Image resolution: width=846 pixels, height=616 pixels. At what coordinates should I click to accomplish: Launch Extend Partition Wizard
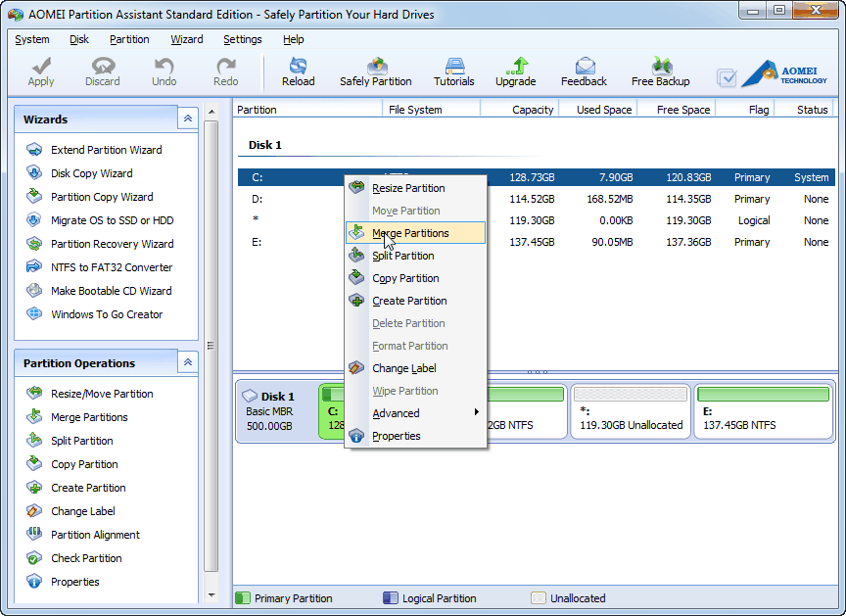pos(94,150)
